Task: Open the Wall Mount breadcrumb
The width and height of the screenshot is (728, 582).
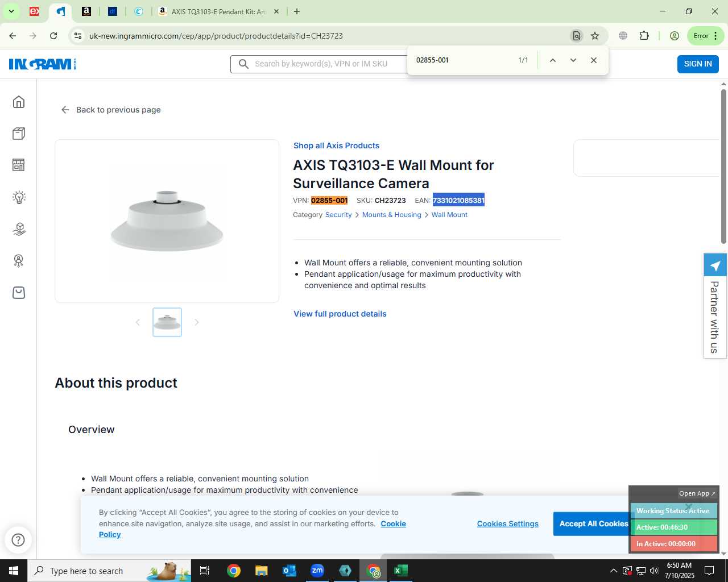Action: pos(449,215)
